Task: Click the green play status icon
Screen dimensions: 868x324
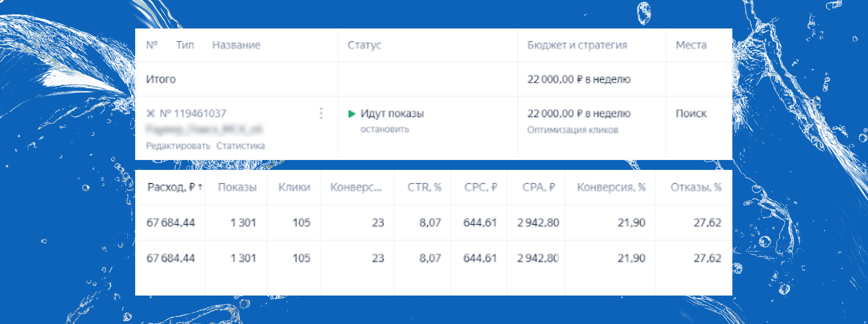Action: click(352, 114)
